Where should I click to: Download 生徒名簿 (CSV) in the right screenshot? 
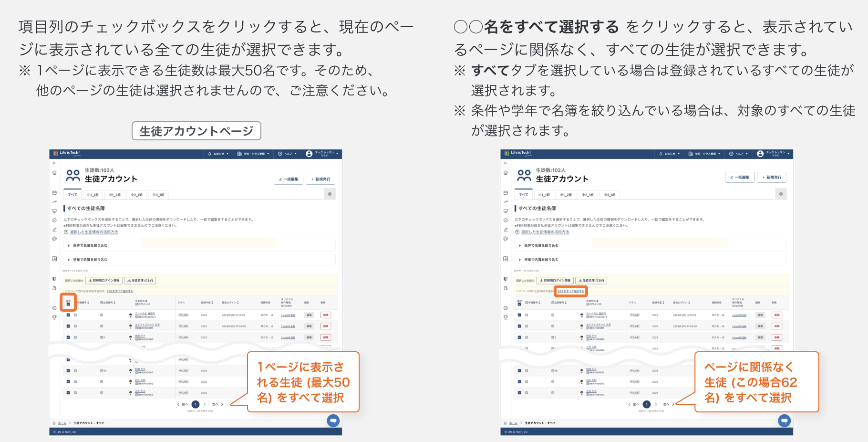coord(591,281)
